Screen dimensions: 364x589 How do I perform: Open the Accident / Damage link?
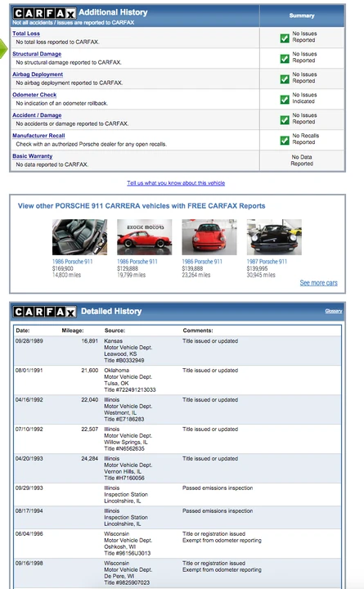click(37, 115)
